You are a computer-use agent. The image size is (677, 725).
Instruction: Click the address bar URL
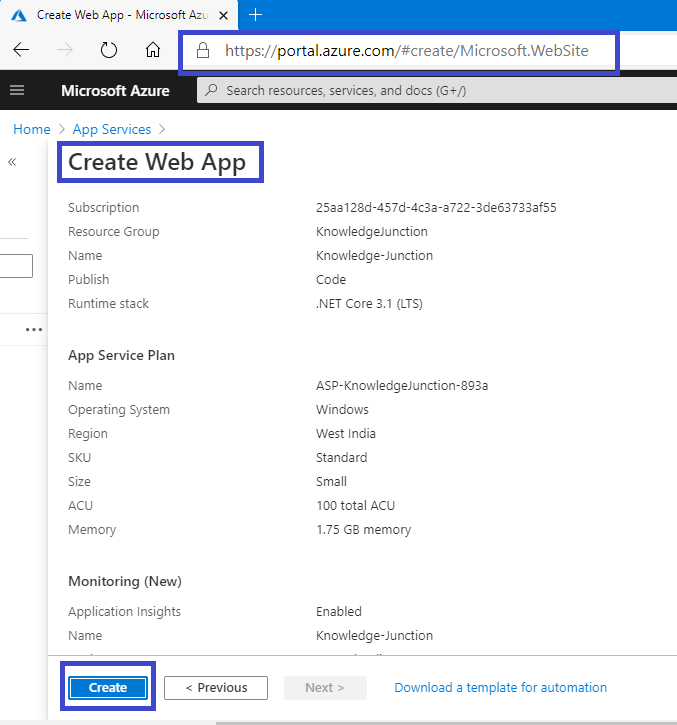click(406, 50)
